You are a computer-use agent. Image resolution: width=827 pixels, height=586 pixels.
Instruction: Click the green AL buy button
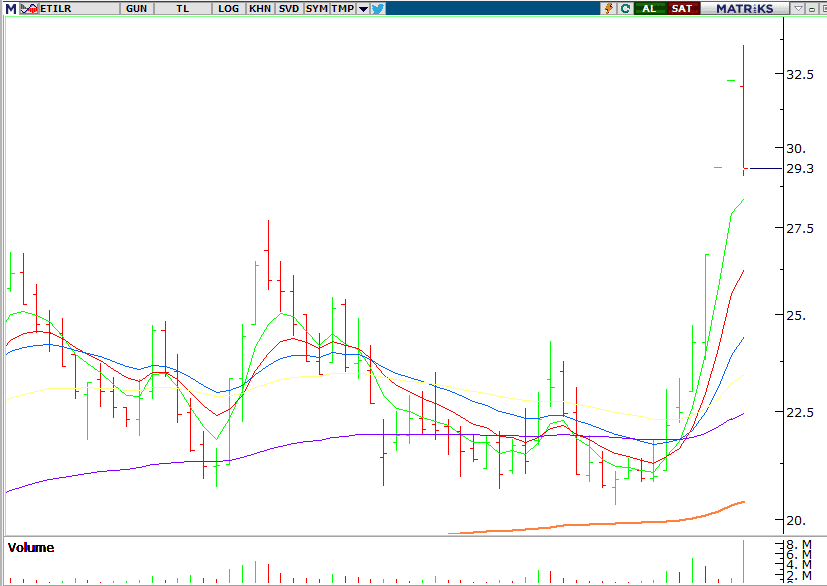click(x=649, y=8)
